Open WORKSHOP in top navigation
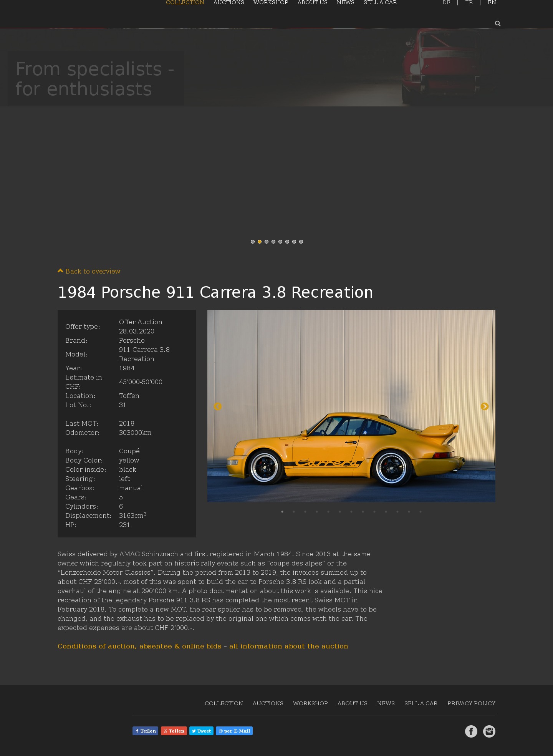The image size is (553, 756). [271, 3]
